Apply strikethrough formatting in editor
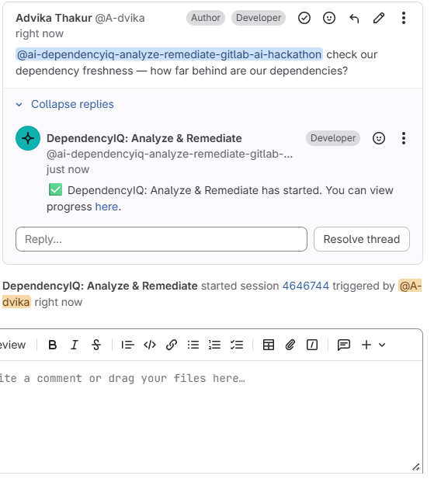Image resolution: width=448 pixels, height=479 pixels. 96,345
